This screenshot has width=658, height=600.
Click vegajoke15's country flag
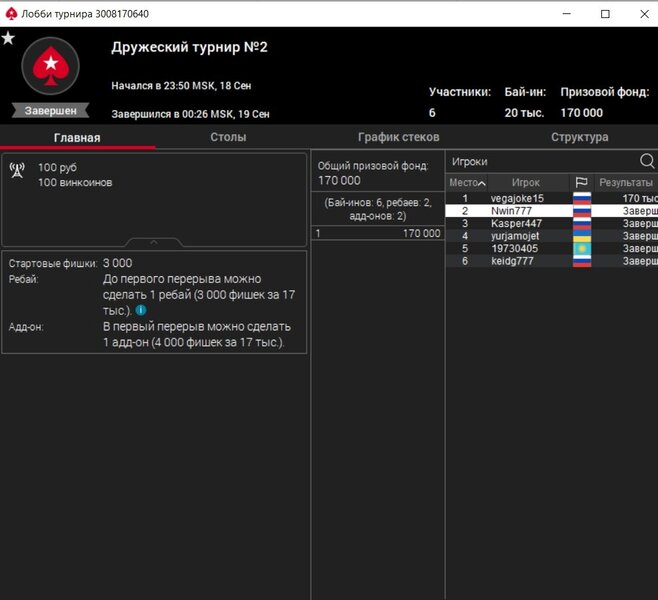(581, 199)
